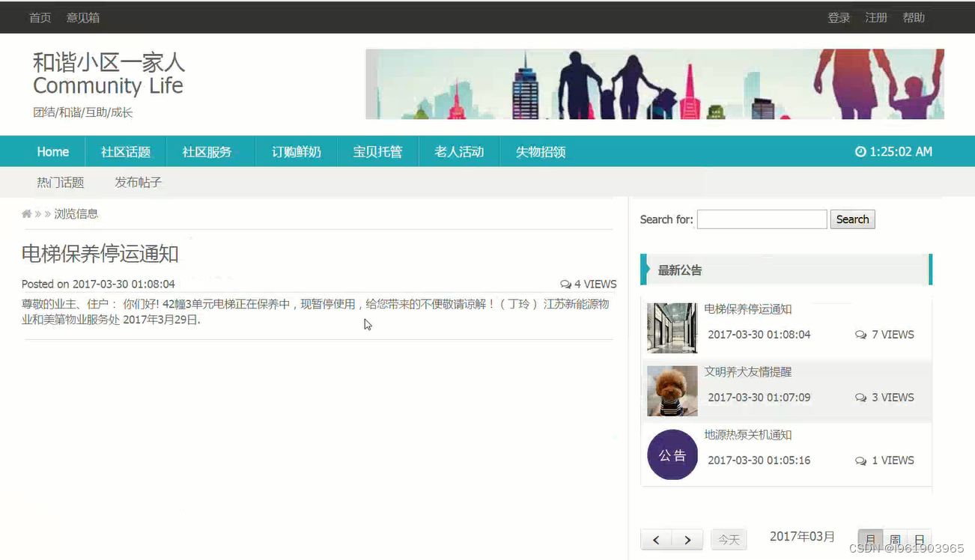Switch calendar to 月 month view
The height and width of the screenshot is (560, 975).
coord(870,540)
